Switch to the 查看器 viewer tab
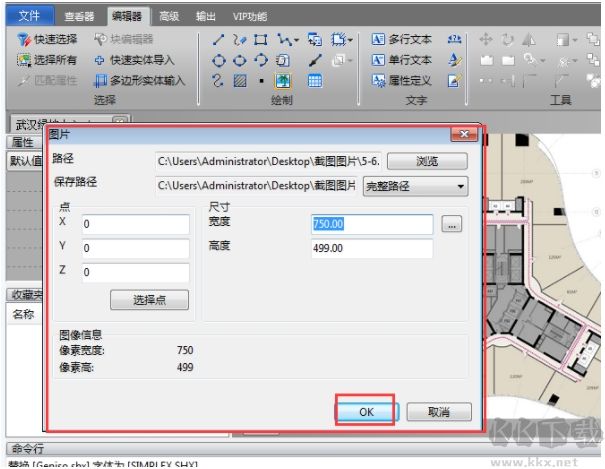This screenshot has width=605, height=469. (x=79, y=16)
